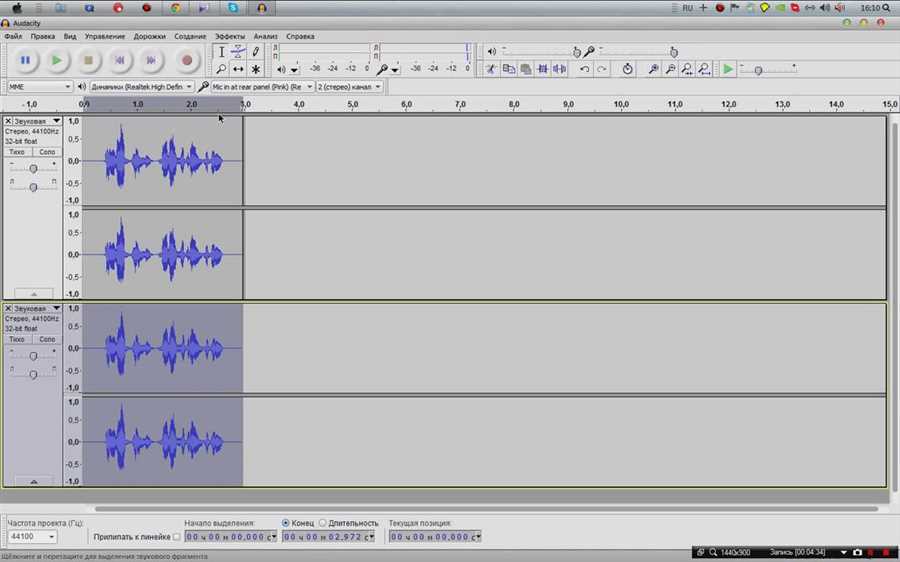Select the Multi-tool asterisk icon
This screenshot has height=562, width=900.
(256, 69)
